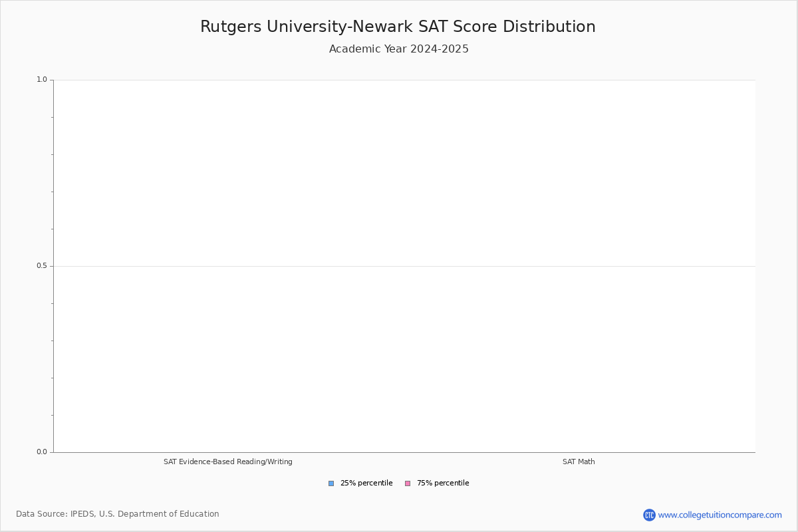
Task: Click the 0.0 y-axis value
Action: tap(41, 452)
